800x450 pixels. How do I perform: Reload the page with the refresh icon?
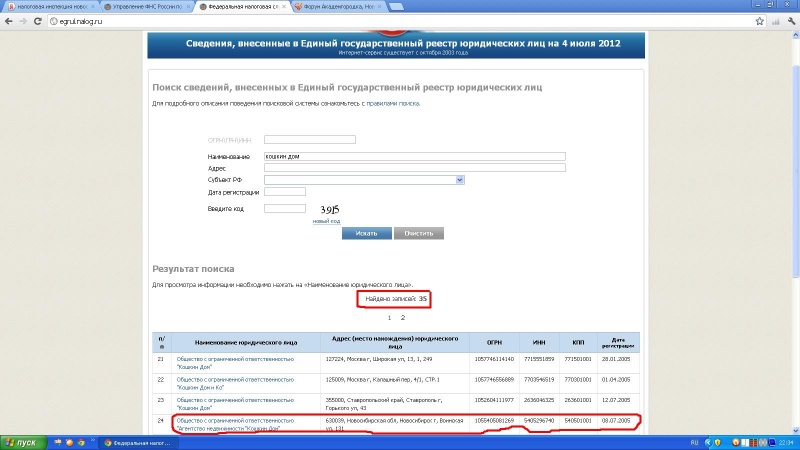[37, 21]
